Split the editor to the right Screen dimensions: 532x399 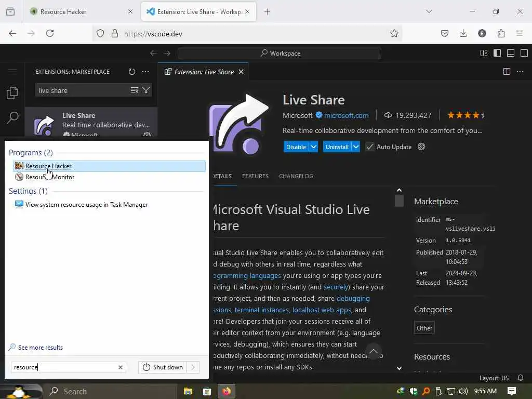tap(507, 72)
